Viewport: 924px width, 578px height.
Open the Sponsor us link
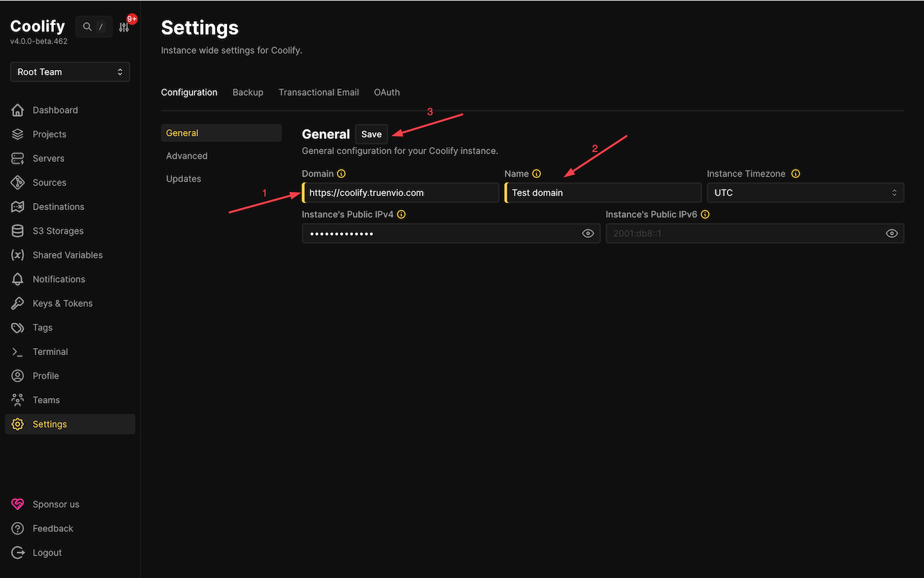[x=56, y=504]
